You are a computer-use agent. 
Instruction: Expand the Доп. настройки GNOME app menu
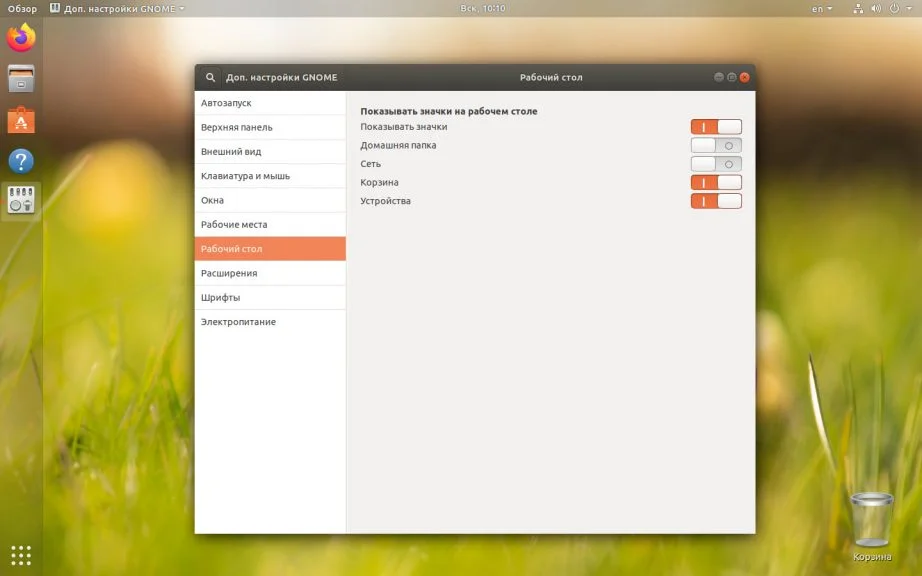tap(117, 8)
